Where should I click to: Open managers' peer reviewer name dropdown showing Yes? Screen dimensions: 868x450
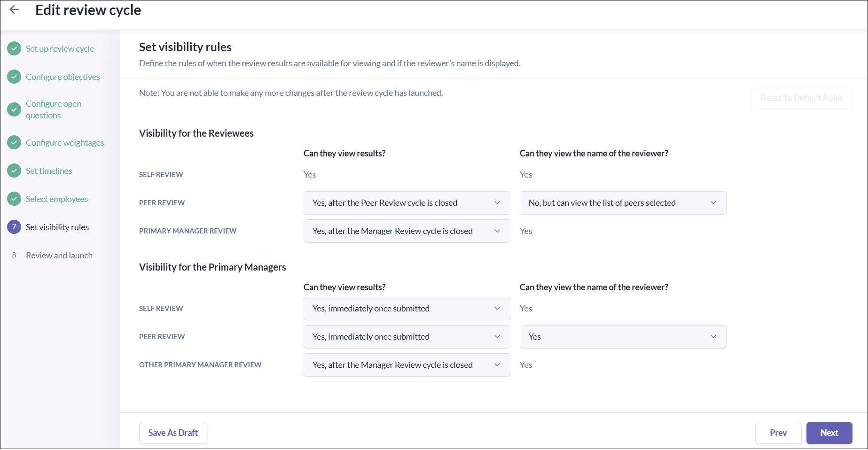[x=623, y=337]
